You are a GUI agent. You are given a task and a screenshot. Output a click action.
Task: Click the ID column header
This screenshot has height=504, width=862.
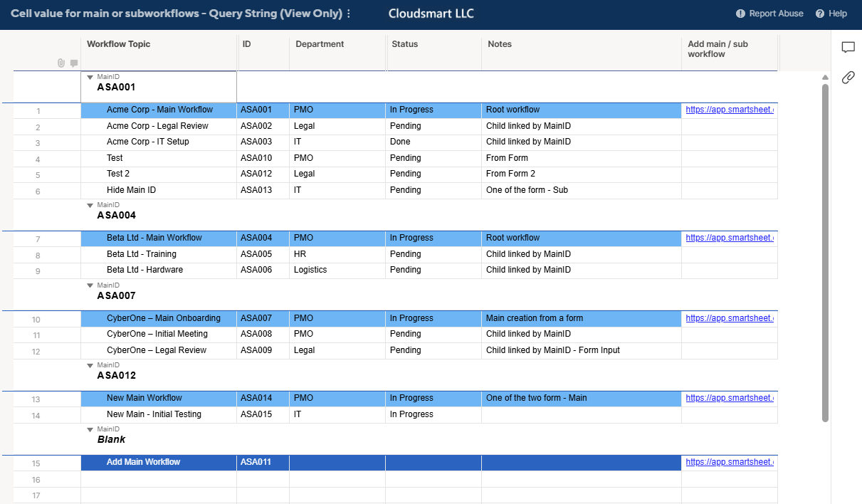[263, 53]
